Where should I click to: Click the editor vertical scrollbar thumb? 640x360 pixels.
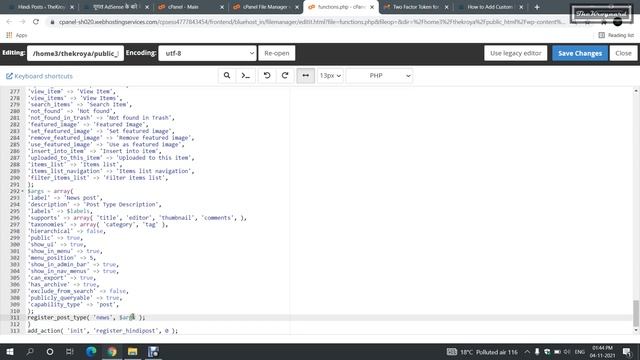point(636,313)
